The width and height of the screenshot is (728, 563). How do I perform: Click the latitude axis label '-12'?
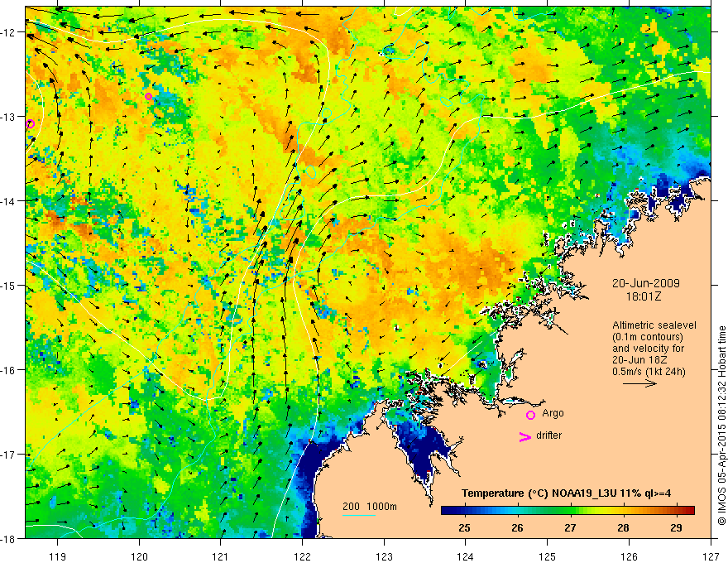[x=8, y=32]
